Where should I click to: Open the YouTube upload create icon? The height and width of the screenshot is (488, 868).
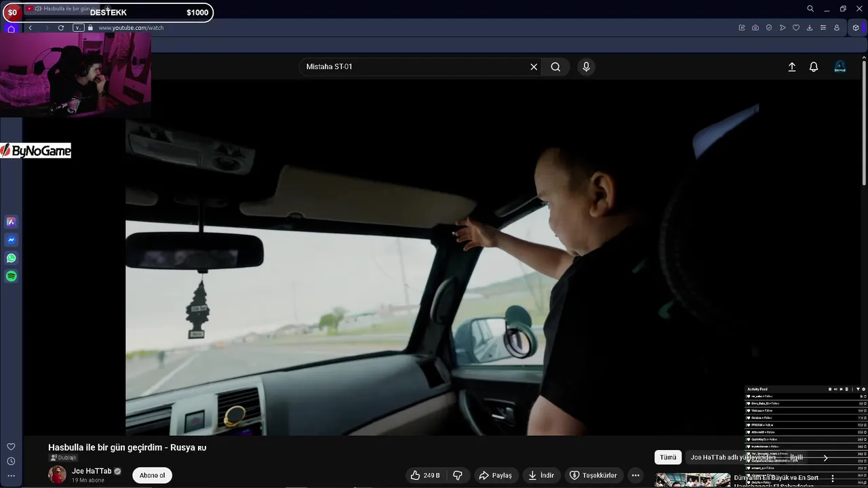pos(791,67)
